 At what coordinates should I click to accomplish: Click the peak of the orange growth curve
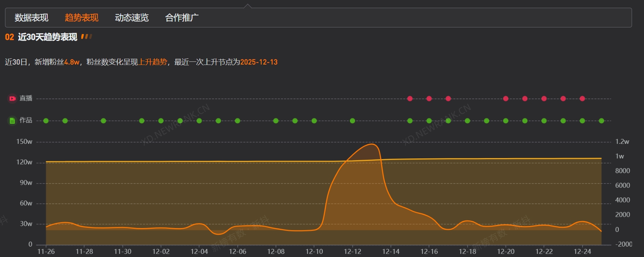(372, 144)
